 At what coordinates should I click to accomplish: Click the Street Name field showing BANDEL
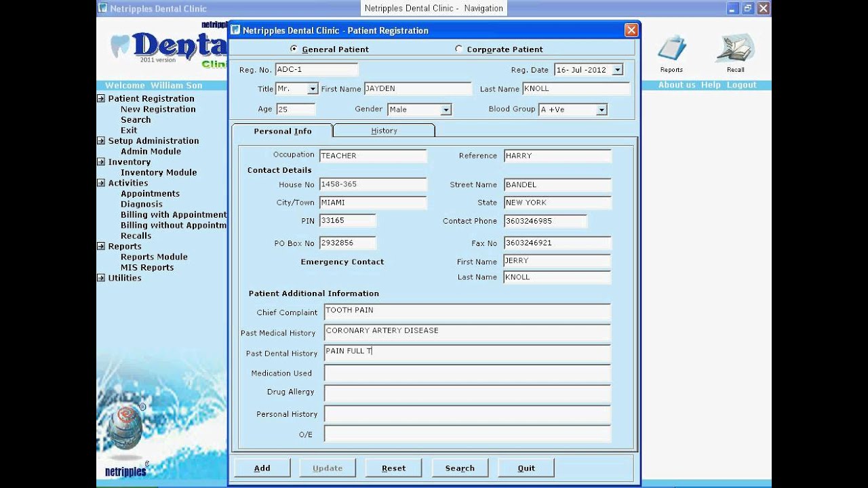coord(557,184)
